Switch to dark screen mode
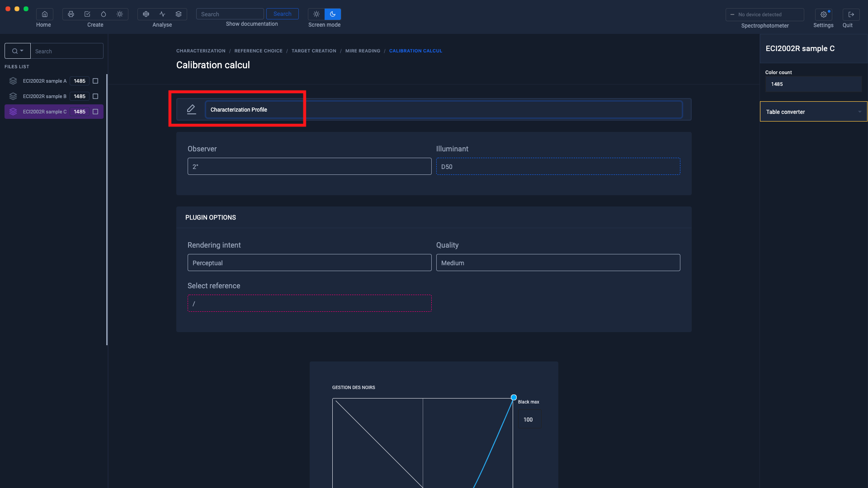The height and width of the screenshot is (488, 868). click(x=333, y=14)
